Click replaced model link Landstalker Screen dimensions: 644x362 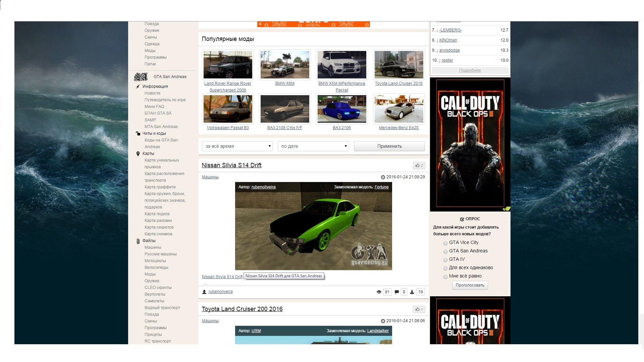pos(378,331)
